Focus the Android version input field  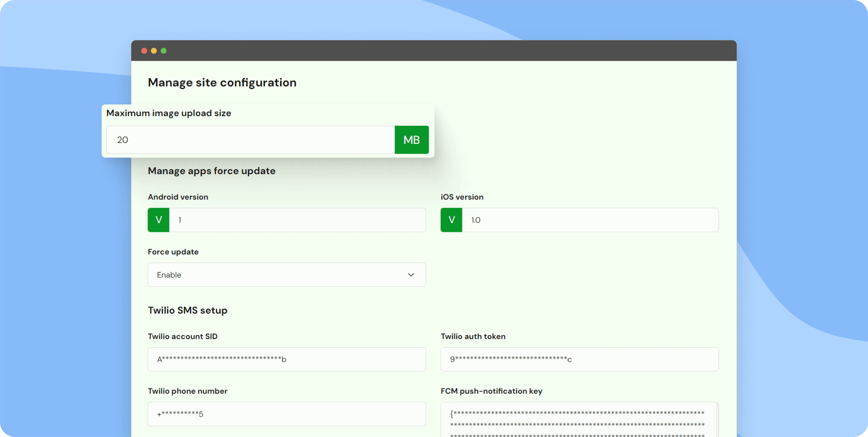[x=298, y=220]
